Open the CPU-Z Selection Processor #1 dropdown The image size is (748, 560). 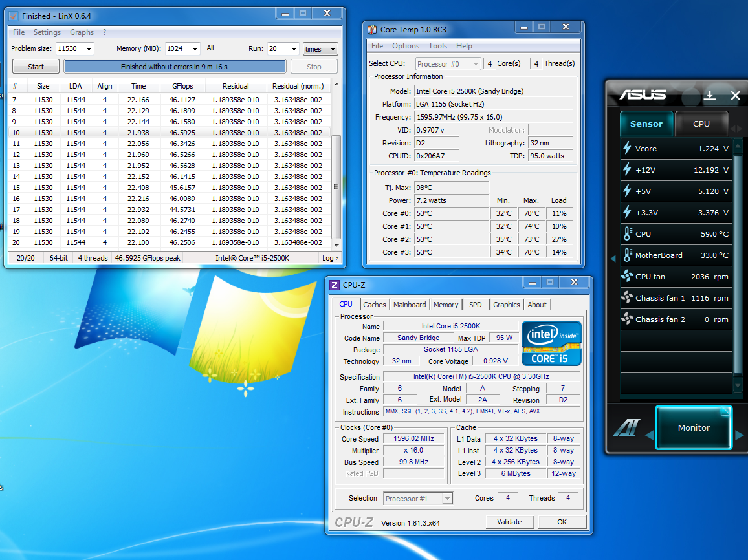tap(418, 499)
